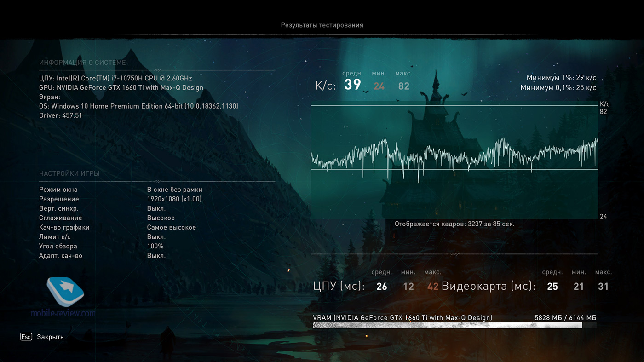Click the 5828 МБ / 6144 МБ text
644x362 pixels.
tap(565, 318)
